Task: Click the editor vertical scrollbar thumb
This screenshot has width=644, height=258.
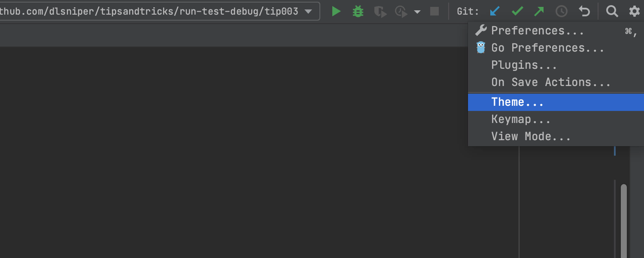Action: 623,219
